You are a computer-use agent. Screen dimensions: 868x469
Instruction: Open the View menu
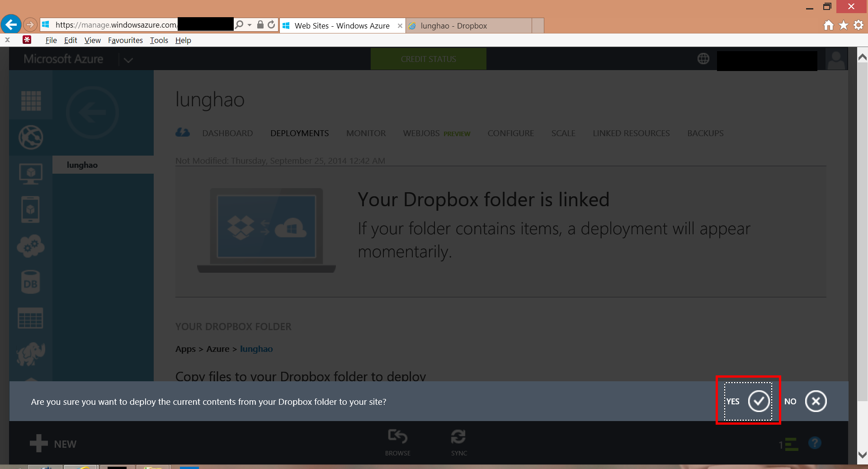click(93, 40)
